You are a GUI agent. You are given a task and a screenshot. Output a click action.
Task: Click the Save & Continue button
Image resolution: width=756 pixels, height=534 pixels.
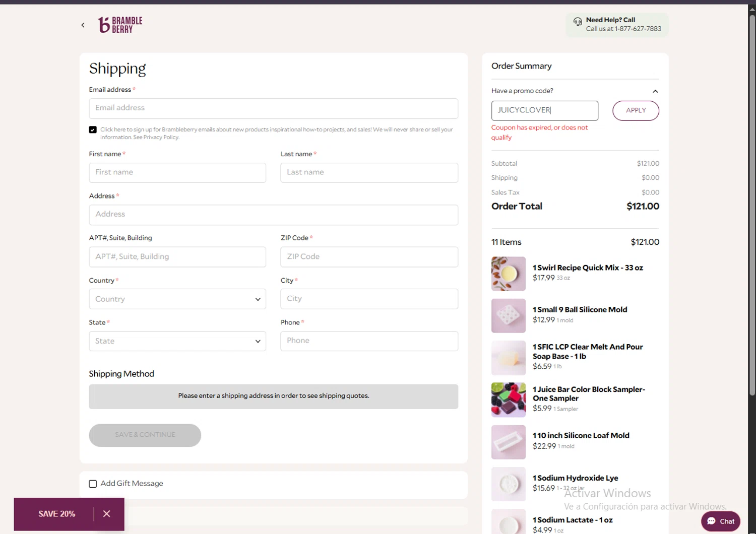[x=145, y=435]
